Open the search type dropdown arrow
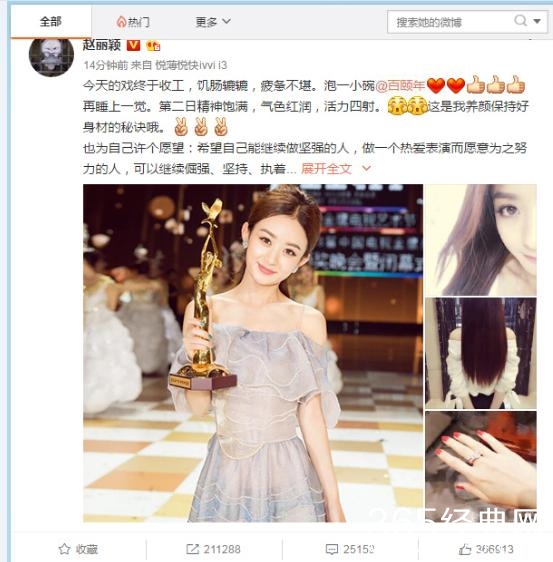The image size is (553, 562). 537,21
